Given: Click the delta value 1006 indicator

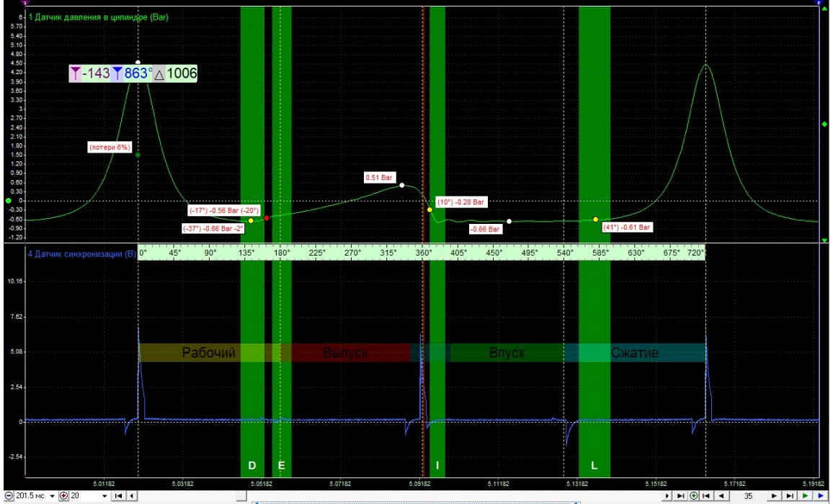Looking at the screenshot, I should (x=177, y=73).
